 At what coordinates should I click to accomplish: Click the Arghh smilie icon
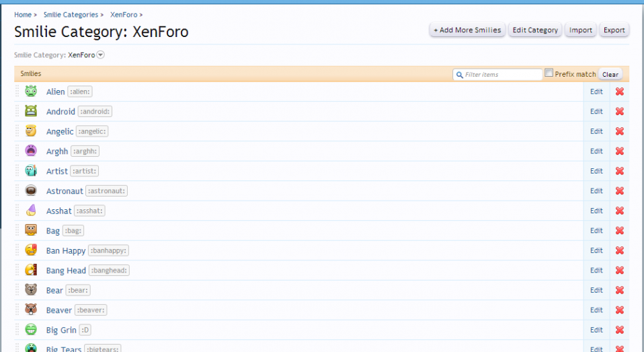(x=31, y=151)
